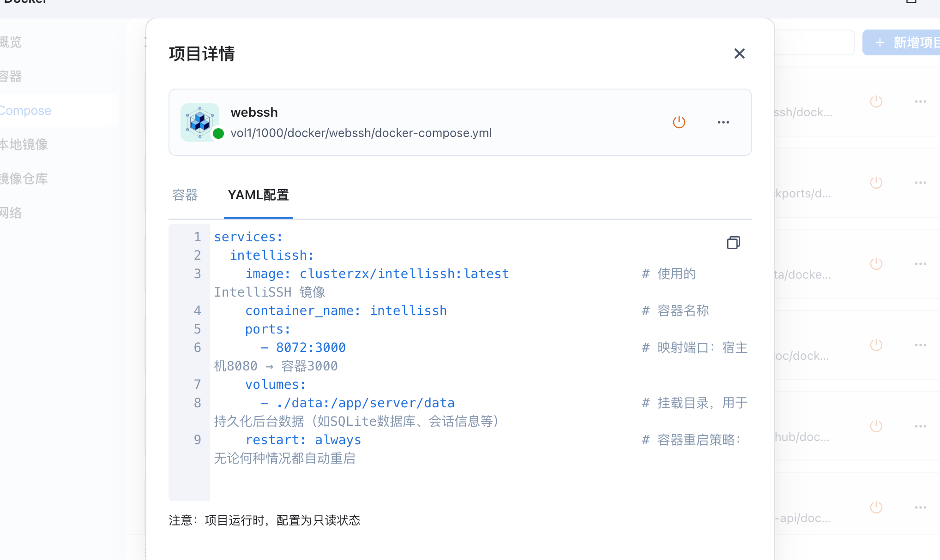
Task: Click power icon on oc/dock... row
Action: pyautogui.click(x=876, y=345)
